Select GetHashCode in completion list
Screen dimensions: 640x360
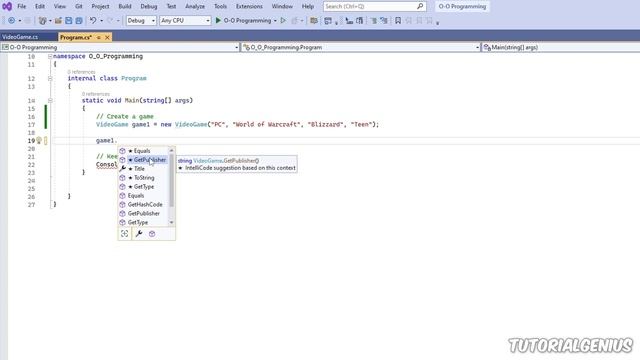point(144,205)
